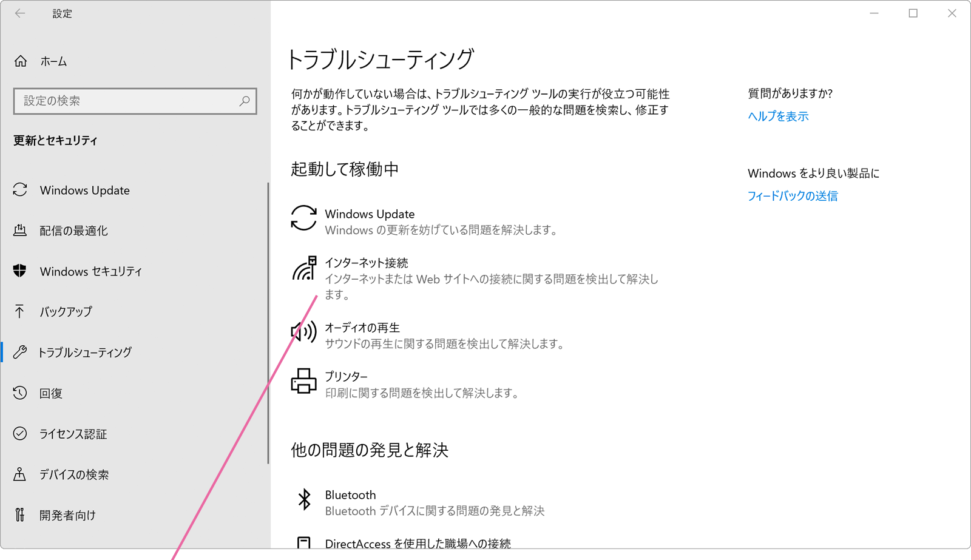Image resolution: width=971 pixels, height=560 pixels.
Task: Click the Windows Update troubleshooter sync icon
Action: 303,218
